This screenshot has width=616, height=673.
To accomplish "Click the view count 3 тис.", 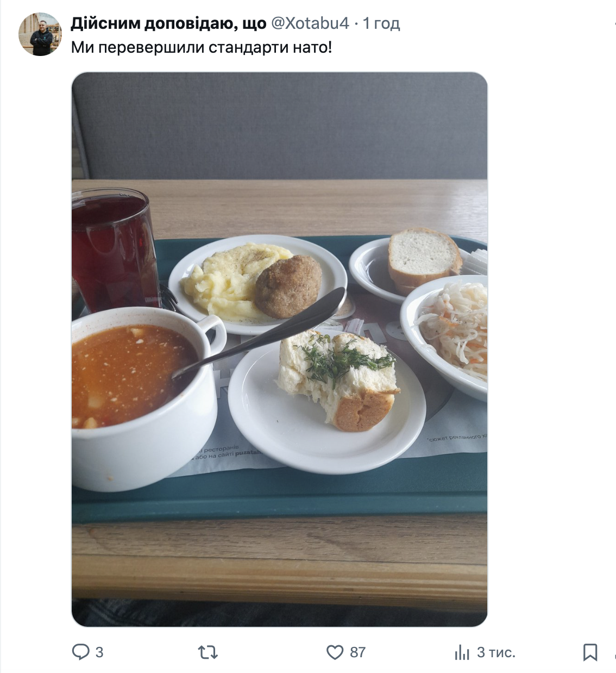I will pos(496,652).
